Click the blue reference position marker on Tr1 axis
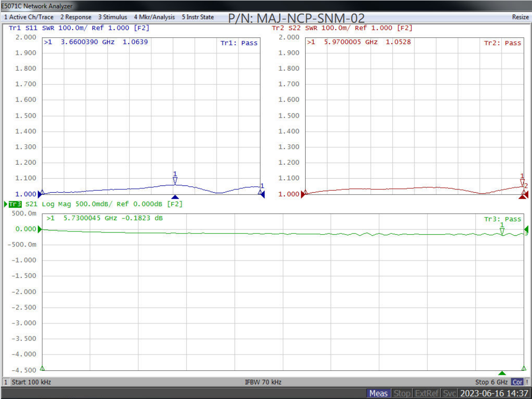The height and width of the screenshot is (399, 532). 40,194
